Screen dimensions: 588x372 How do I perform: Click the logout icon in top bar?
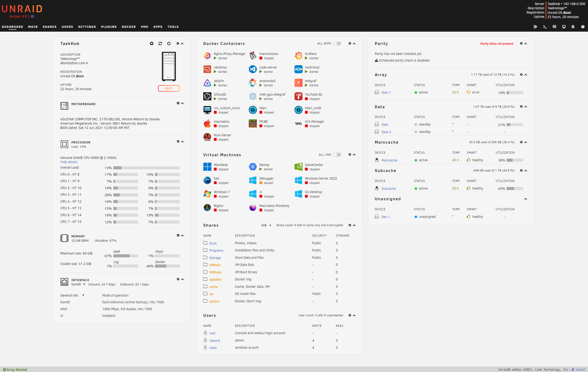tap(535, 27)
